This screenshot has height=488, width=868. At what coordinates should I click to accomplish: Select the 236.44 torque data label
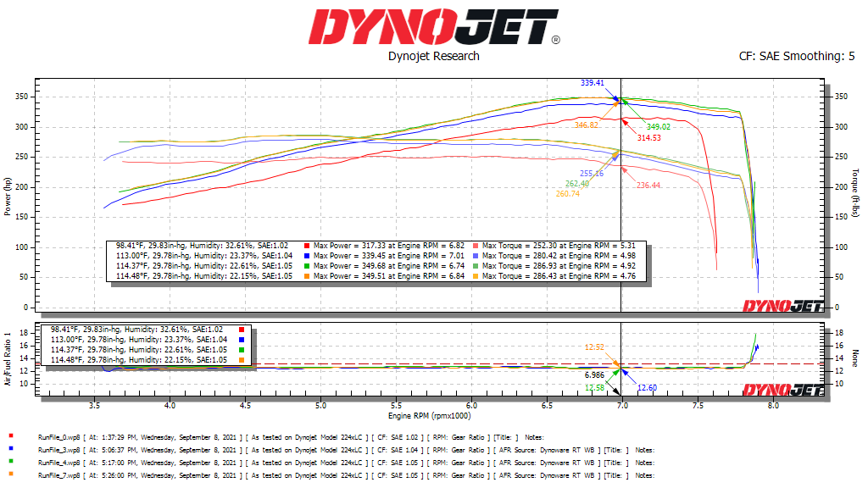648,185
